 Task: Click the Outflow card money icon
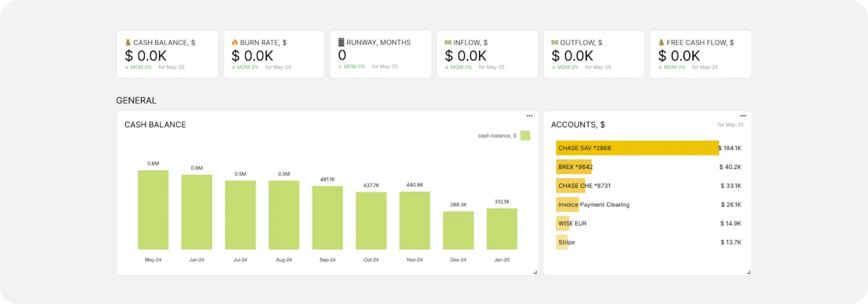coord(554,43)
